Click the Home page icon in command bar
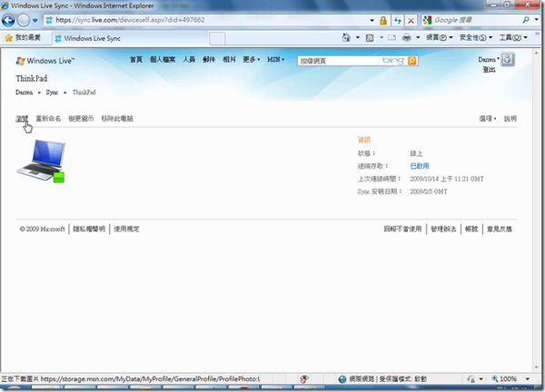This screenshot has width=545, height=392. point(346,37)
